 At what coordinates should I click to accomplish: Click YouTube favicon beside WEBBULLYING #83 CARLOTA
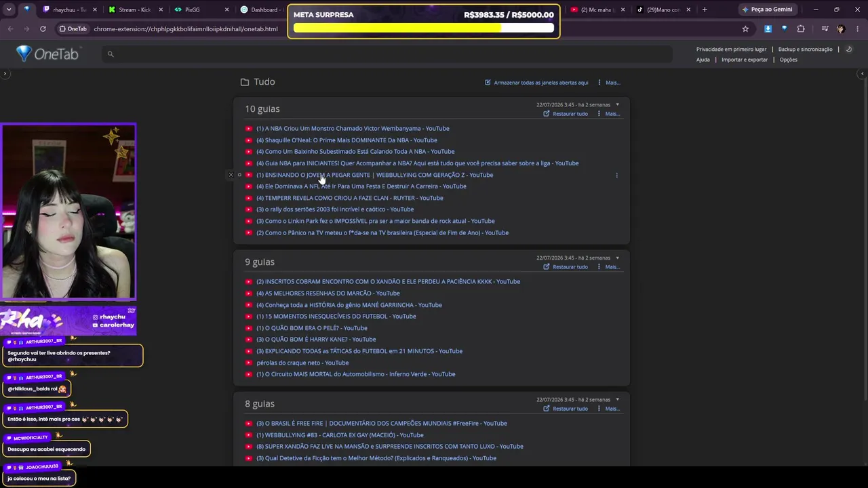[249, 435]
